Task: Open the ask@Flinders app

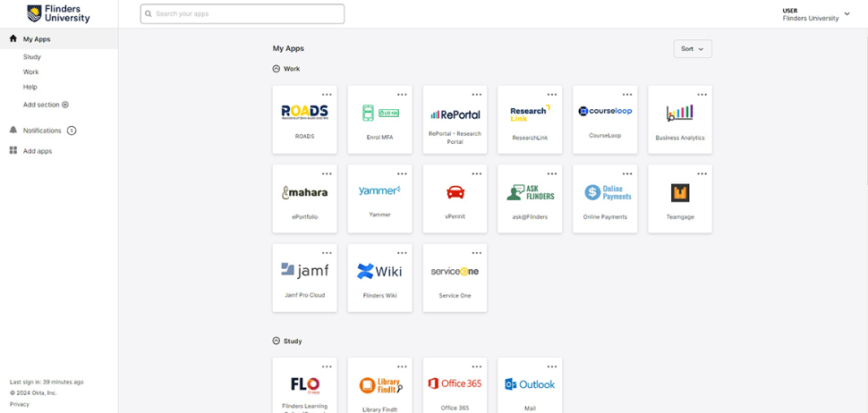Action: click(530, 198)
